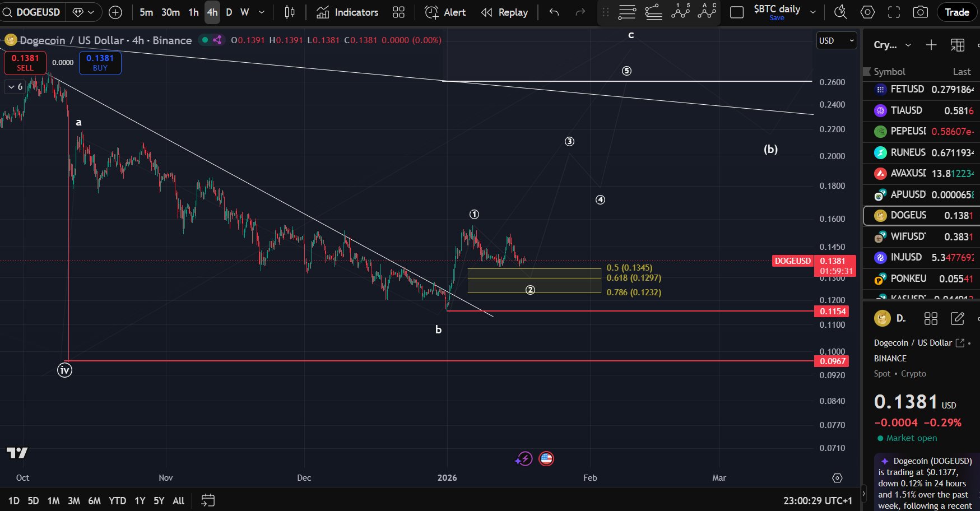Open Dogecoin / US Dollar symbol page link

tap(960, 343)
